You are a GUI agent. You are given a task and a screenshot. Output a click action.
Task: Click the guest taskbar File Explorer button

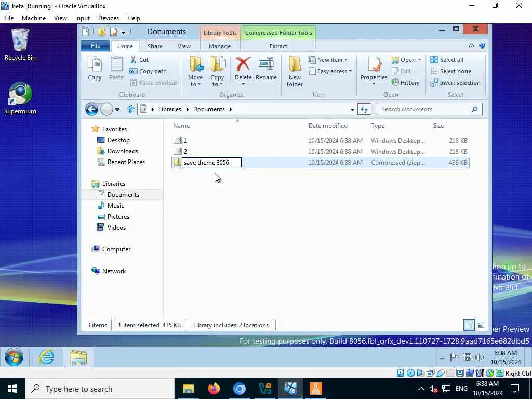point(78,357)
